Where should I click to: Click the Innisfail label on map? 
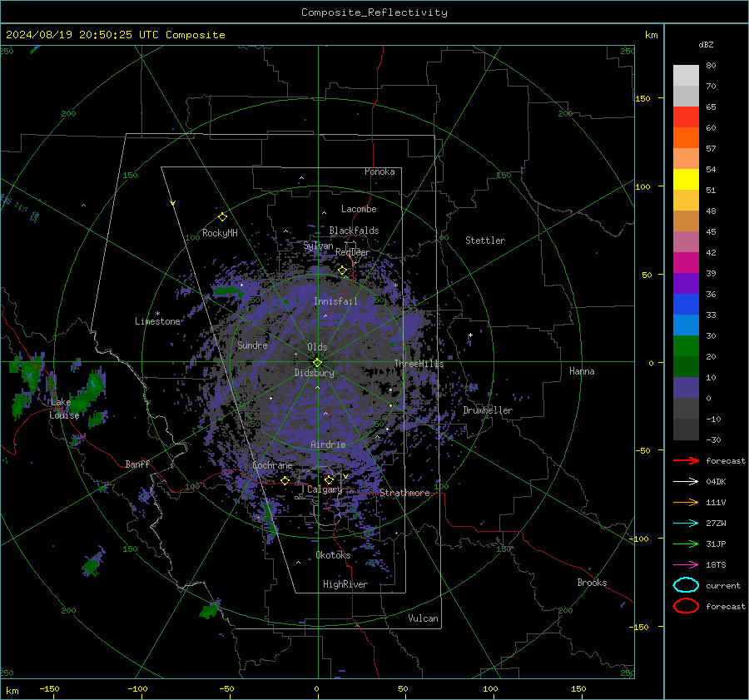335,301
